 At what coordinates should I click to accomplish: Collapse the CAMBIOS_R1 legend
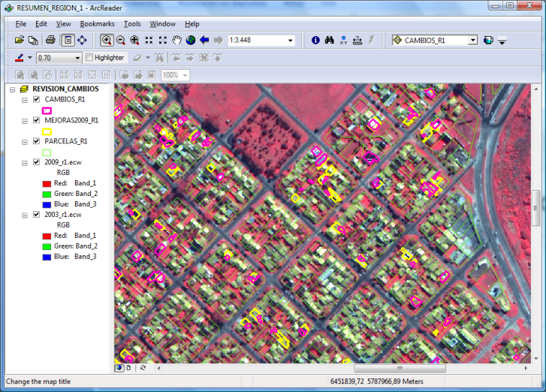point(24,101)
